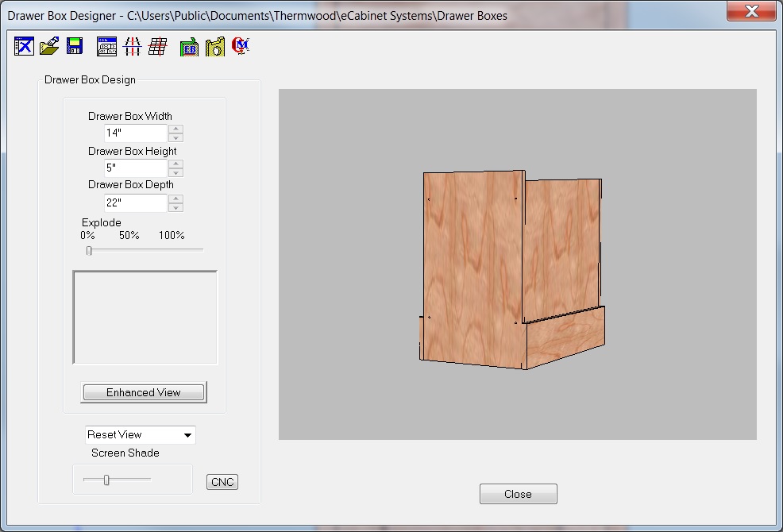Viewport: 783px width, 532px height.
Task: Click the construction settings window icon
Action: (x=106, y=47)
